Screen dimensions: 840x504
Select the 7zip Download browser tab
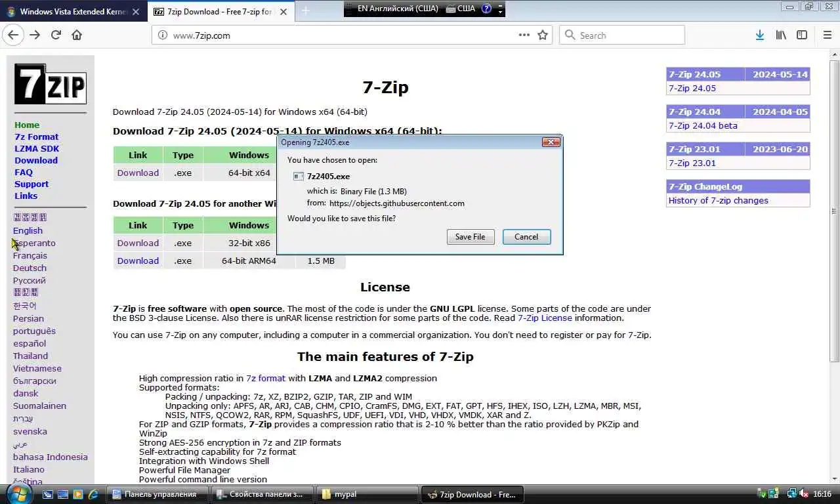point(220,11)
